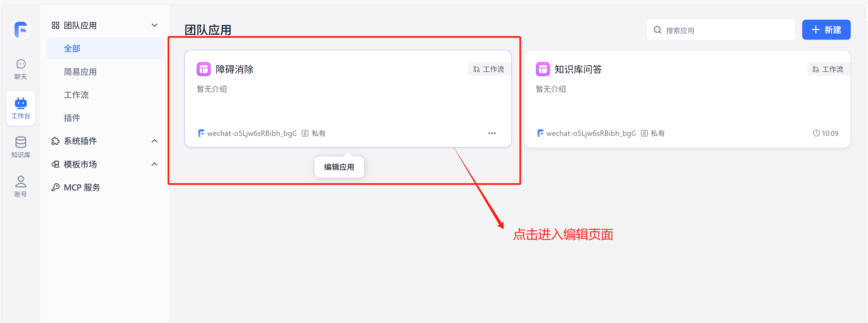This screenshot has height=323, width=868.
Task: Open the 聊天 section in the sidebar
Action: [20, 68]
